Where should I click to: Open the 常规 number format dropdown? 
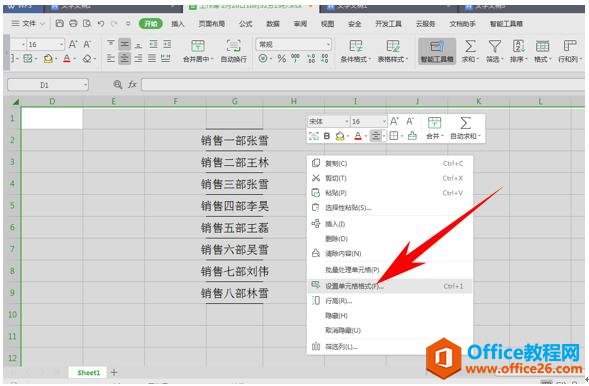coord(328,44)
